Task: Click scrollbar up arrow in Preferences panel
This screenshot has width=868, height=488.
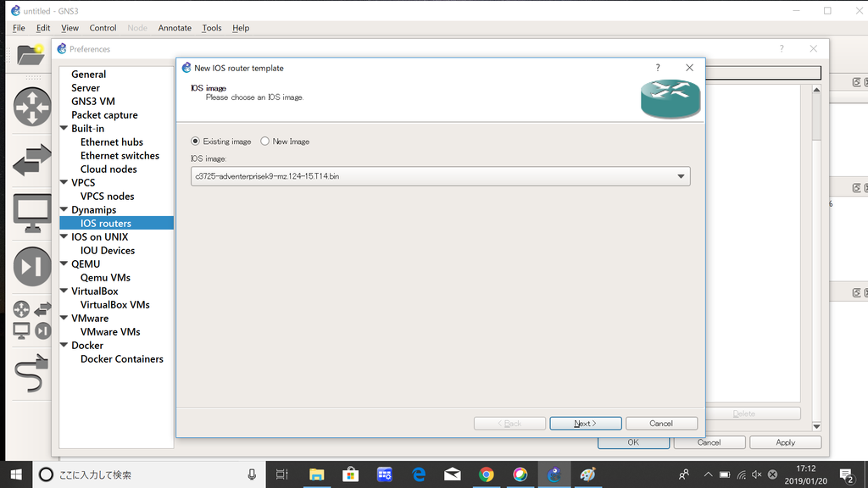Action: click(816, 89)
